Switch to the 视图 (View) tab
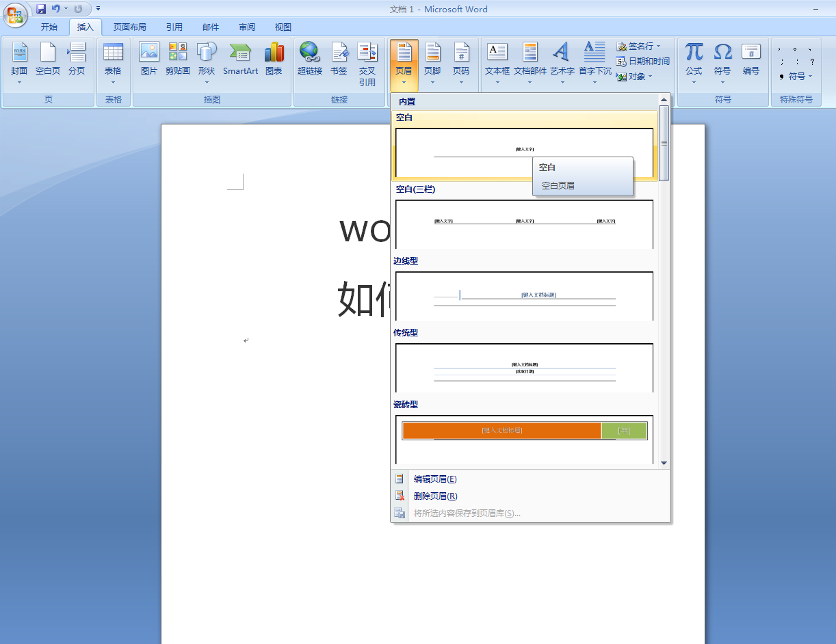The width and height of the screenshot is (836, 644). [x=283, y=27]
